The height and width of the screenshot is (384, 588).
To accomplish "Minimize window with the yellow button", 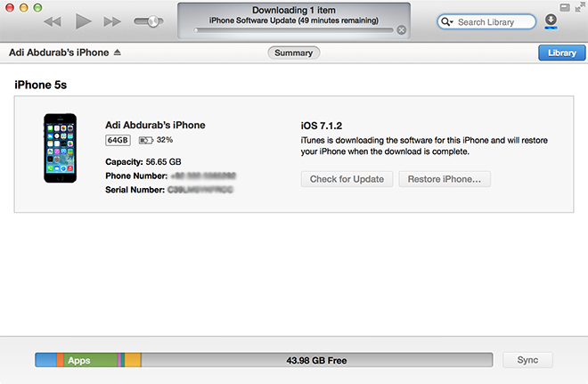I will (24, 7).
